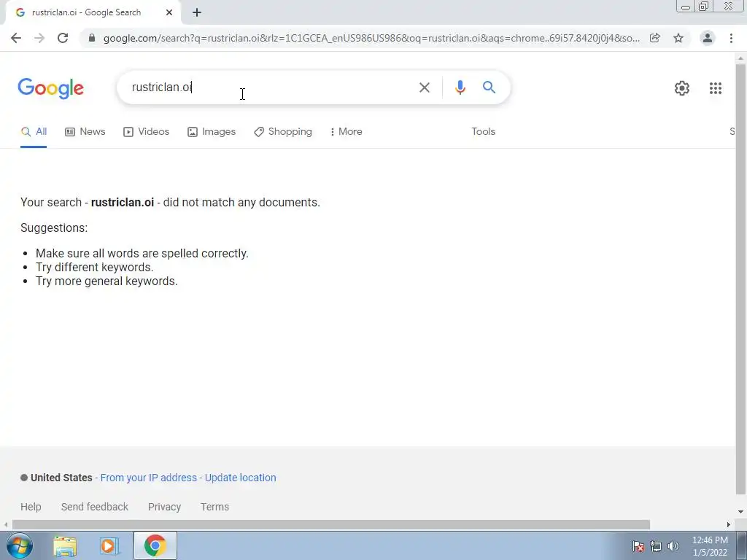Switch to the Shopping results tab
The image size is (747, 560).
(x=282, y=132)
